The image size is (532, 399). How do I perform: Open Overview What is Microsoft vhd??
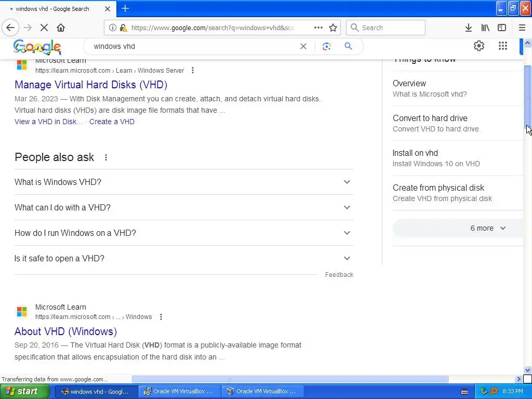(x=458, y=88)
